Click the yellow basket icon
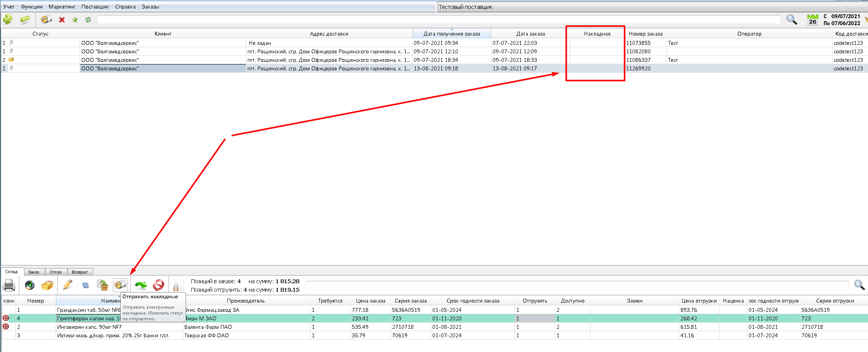868x352 pixels. 47,286
